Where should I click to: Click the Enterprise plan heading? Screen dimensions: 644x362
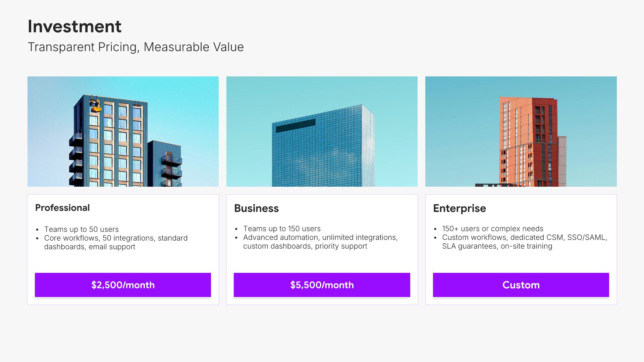click(x=459, y=208)
